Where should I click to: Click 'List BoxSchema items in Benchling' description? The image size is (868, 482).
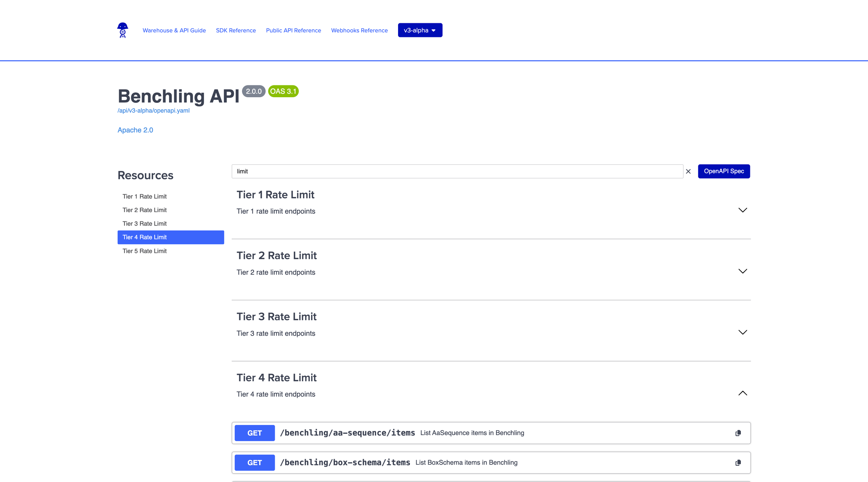coord(466,463)
